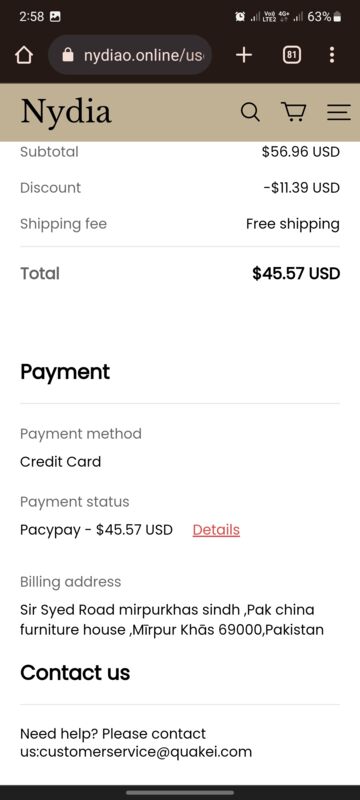Open payment Details link
The image size is (360, 800).
216,530
